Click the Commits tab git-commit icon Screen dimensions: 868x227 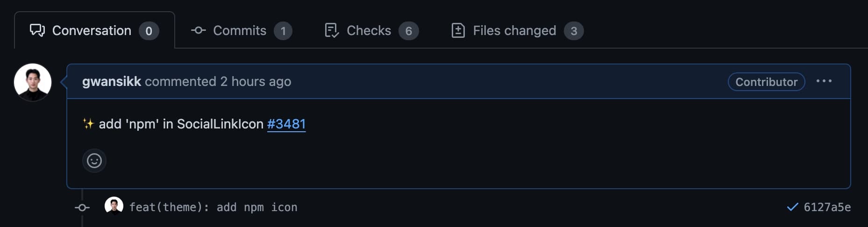pyautogui.click(x=199, y=30)
